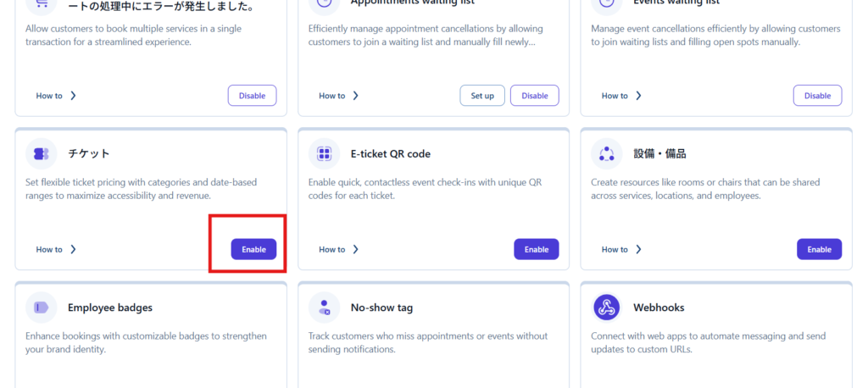Click the No-show tag icon
The image size is (868, 388).
click(x=324, y=308)
